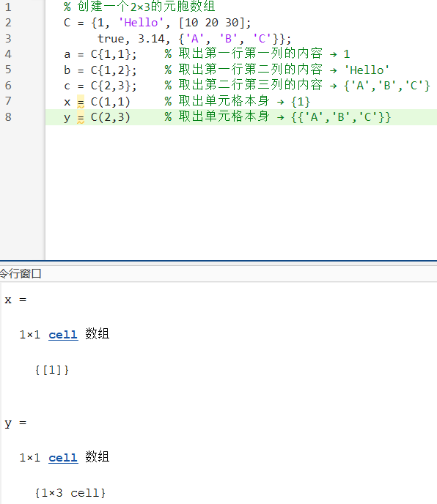This screenshot has height=504, width=437.
Task: Select line number 8 in the gutter
Action: point(8,117)
